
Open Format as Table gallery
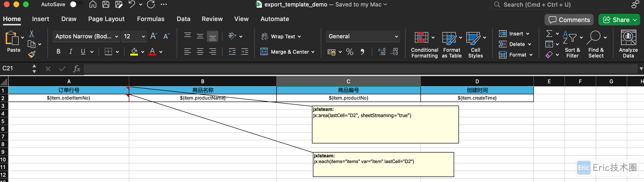[452, 45]
